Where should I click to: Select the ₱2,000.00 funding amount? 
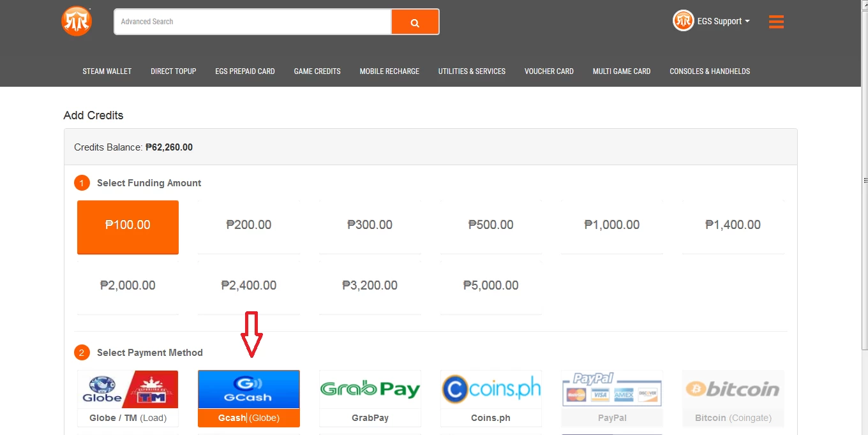128,288
